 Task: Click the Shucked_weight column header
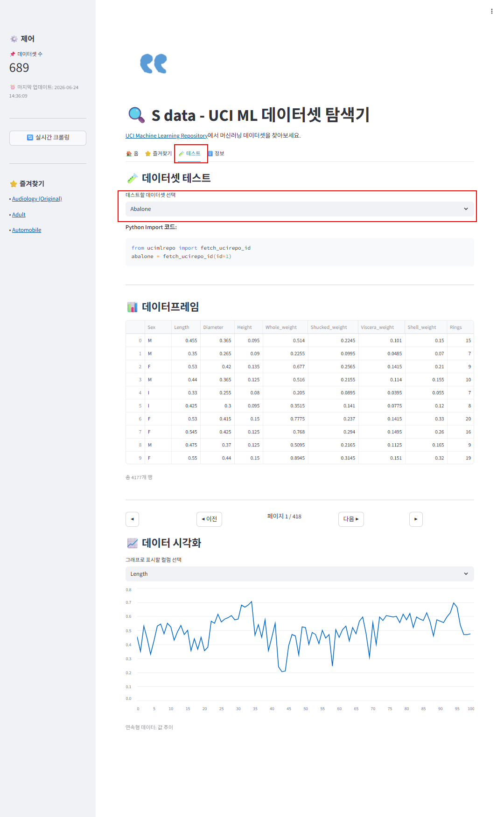click(x=333, y=327)
